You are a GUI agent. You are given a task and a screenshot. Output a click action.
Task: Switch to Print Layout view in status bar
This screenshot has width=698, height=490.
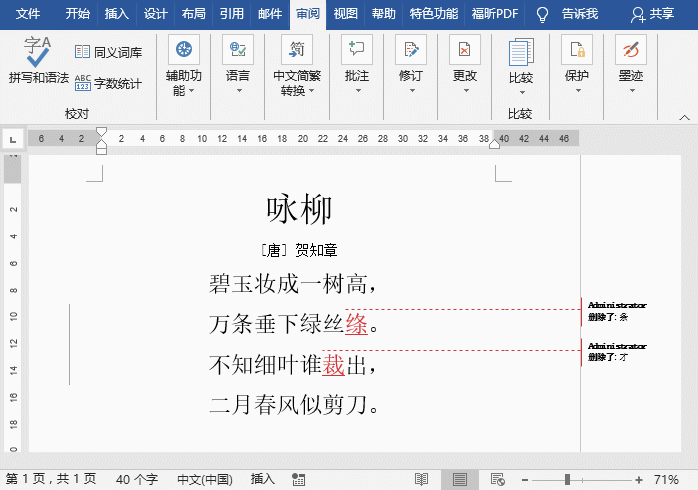(459, 479)
